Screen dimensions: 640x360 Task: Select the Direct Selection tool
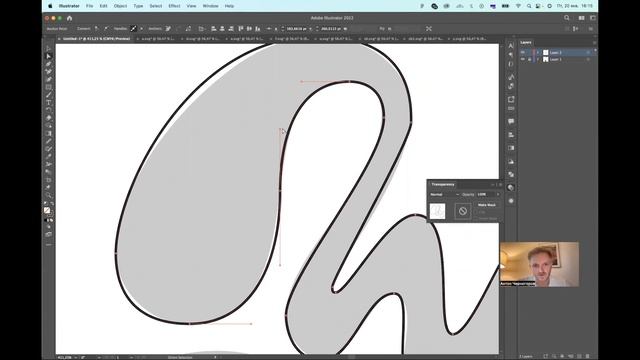pos(49,56)
